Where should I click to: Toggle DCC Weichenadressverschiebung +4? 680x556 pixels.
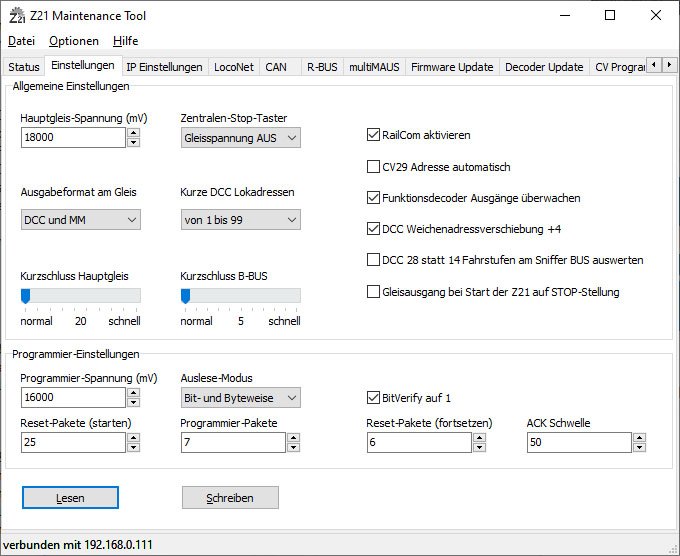[373, 229]
